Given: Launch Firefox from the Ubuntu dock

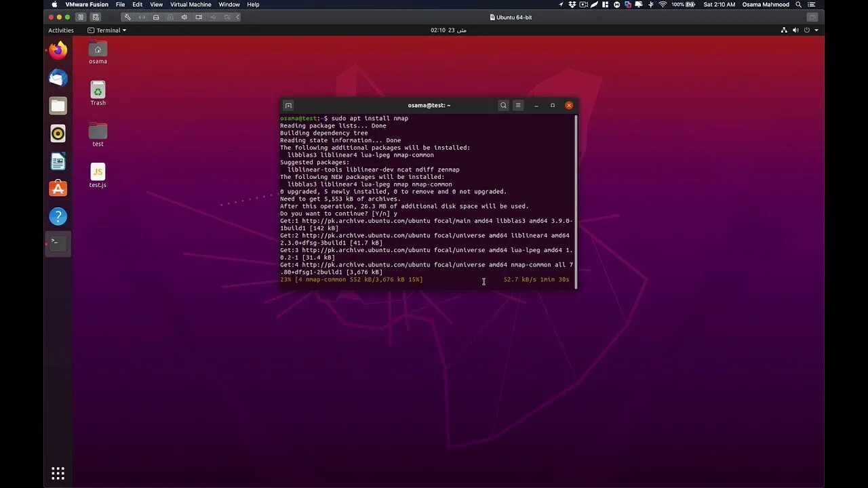Looking at the screenshot, I should [58, 50].
